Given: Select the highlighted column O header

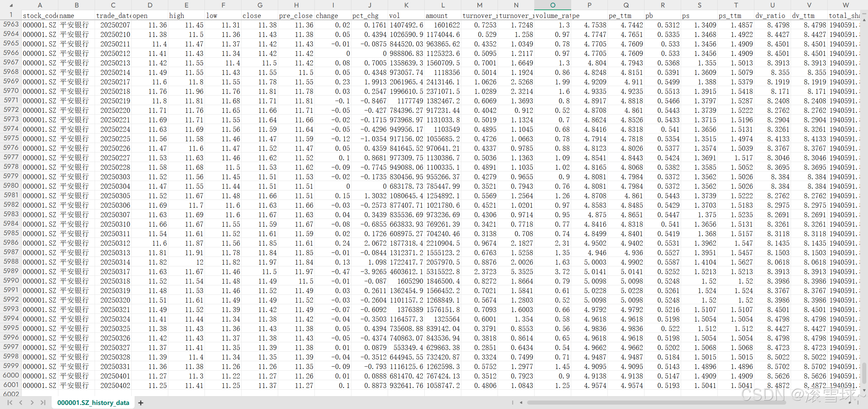Looking at the screenshot, I should pos(553,5).
